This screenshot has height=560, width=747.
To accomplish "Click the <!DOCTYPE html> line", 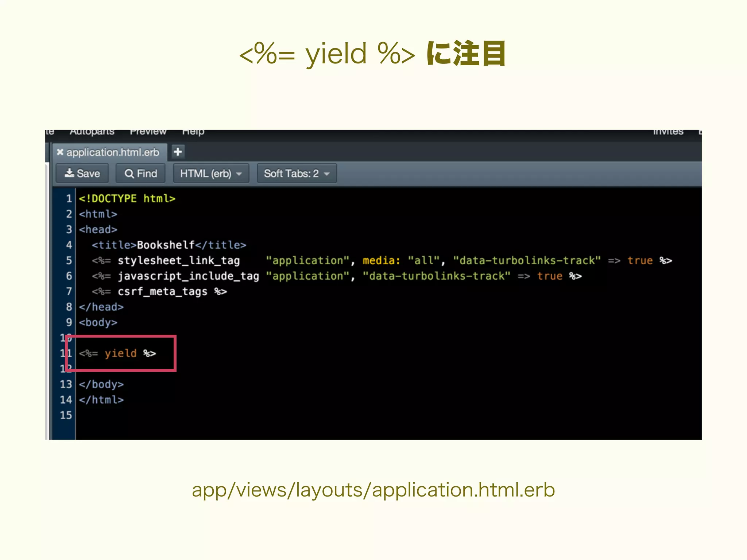I will click(x=127, y=199).
